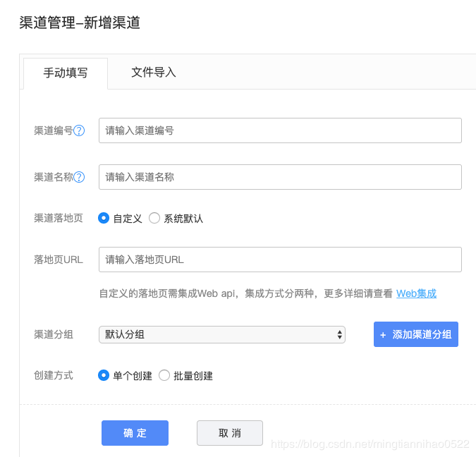Viewport: 476px width, 457px height.
Task: Click the 渠道管理-新增渠道 page heading
Action: click(x=80, y=23)
